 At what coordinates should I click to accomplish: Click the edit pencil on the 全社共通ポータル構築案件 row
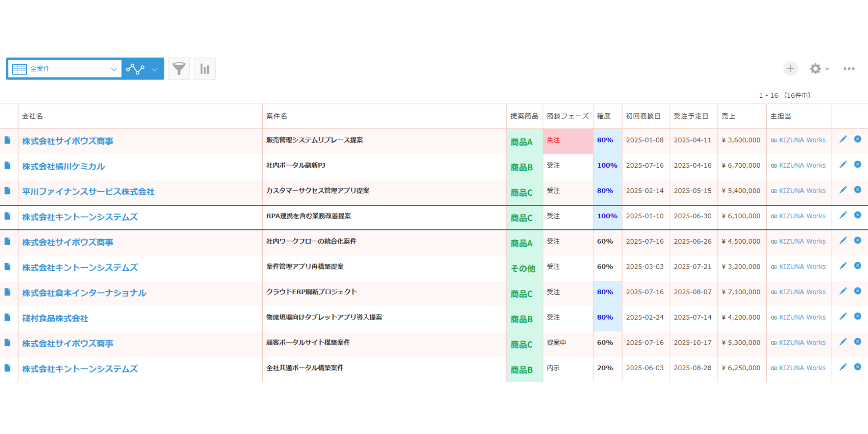843,367
